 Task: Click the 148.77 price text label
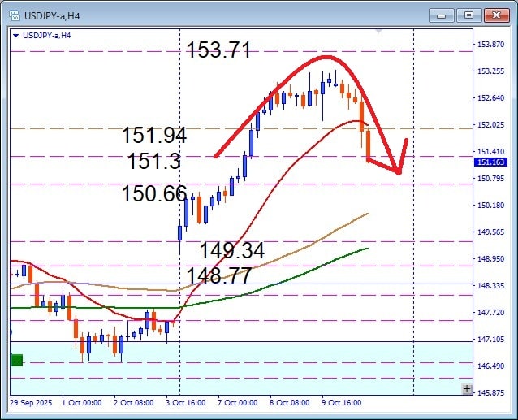[218, 275]
